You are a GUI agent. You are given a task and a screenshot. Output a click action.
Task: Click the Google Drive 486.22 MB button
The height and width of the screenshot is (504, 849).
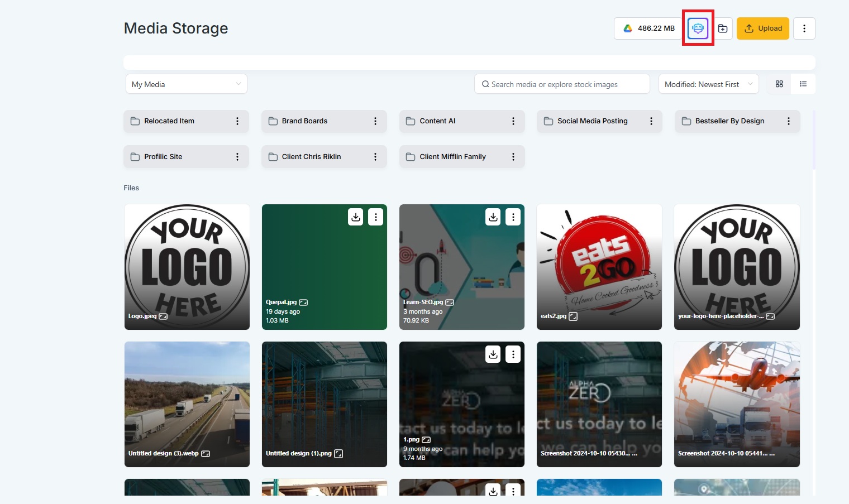tap(648, 28)
